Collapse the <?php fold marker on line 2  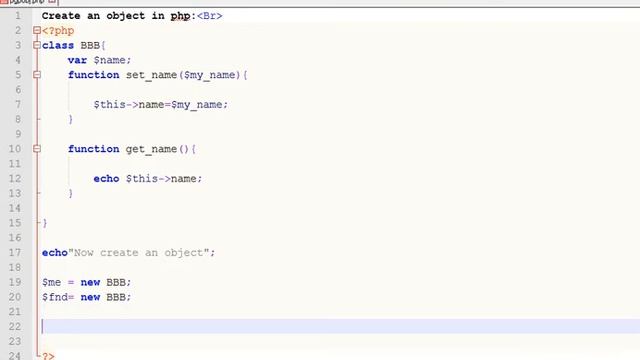[37, 30]
